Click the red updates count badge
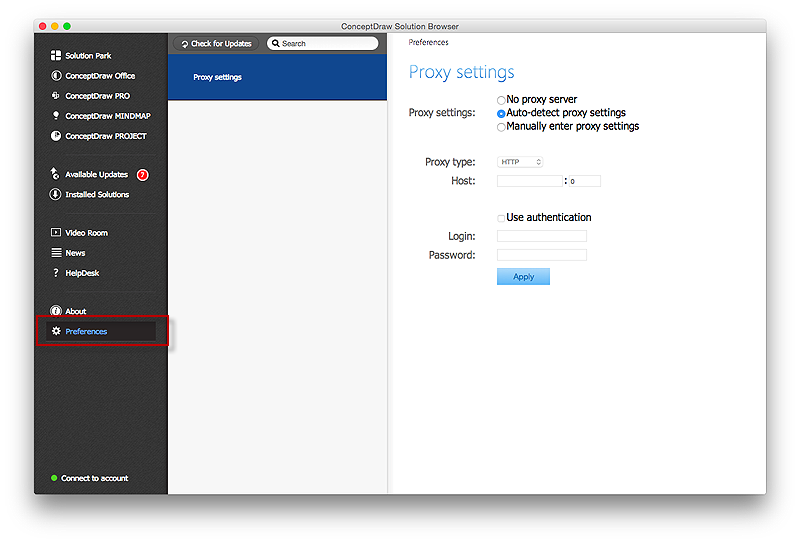The width and height of the screenshot is (800, 543). click(x=142, y=175)
